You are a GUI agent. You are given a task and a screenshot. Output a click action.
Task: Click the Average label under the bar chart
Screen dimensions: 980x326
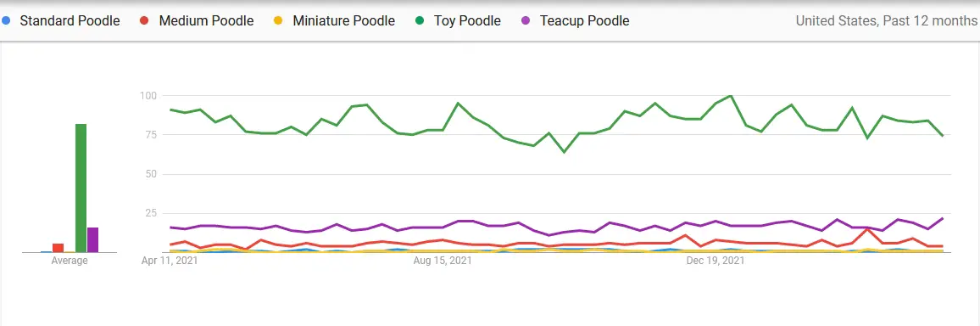pos(70,261)
